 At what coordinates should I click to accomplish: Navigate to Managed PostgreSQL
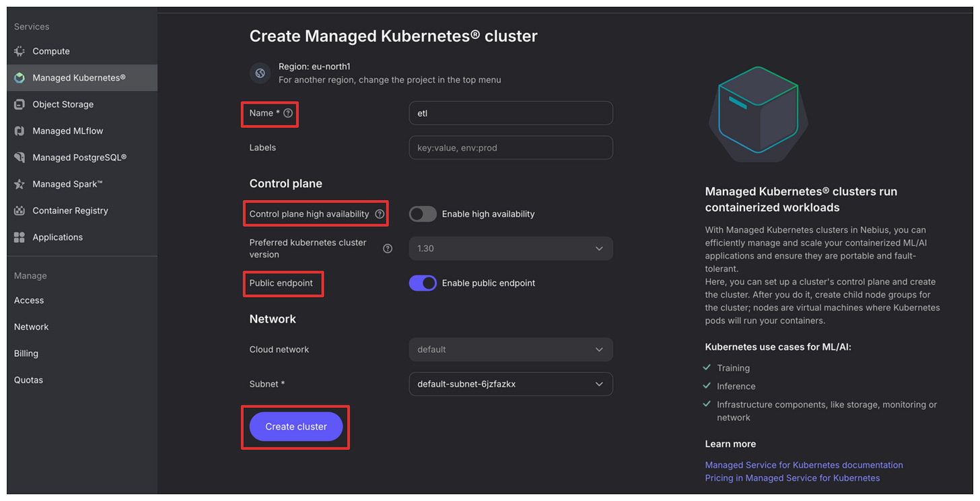pyautogui.click(x=82, y=158)
